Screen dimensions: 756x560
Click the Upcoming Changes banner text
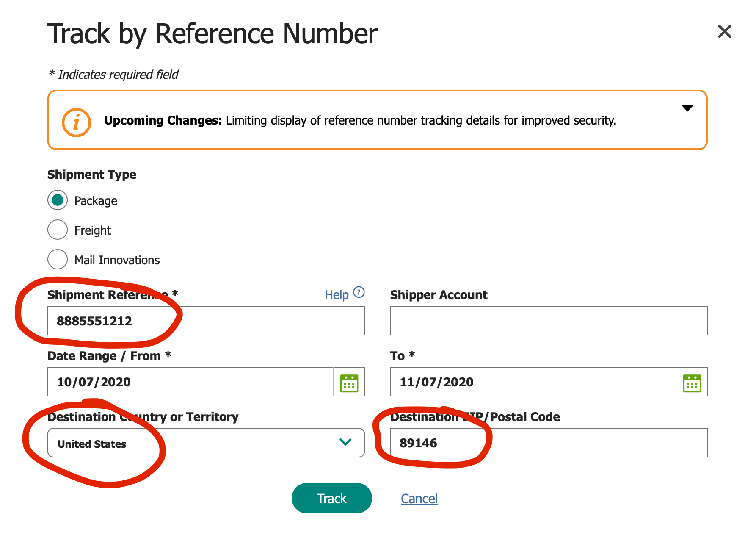pos(360,121)
